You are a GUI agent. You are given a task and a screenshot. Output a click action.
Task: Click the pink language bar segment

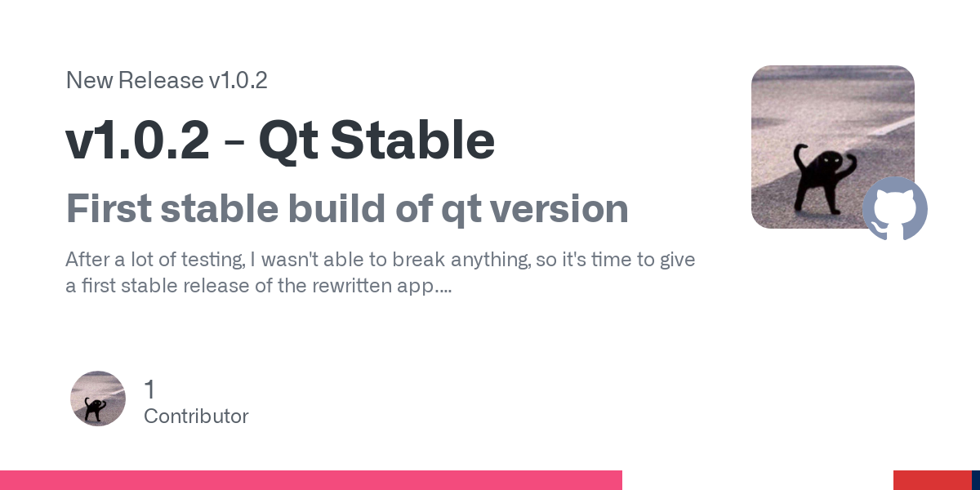[311, 480]
